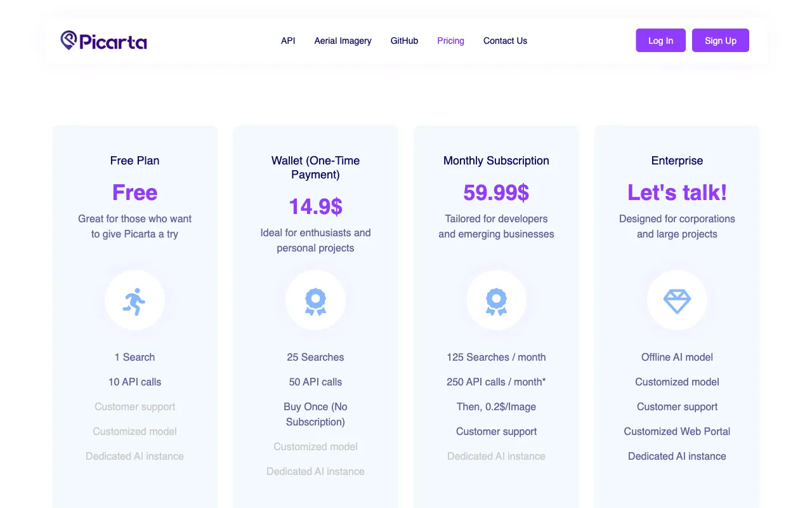Screen dimensions: 812x508
Task: Click the 25 Searches feature
Action: pyautogui.click(x=315, y=357)
